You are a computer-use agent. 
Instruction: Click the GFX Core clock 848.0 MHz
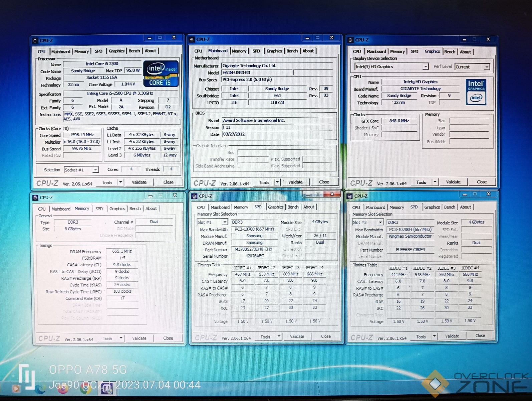tap(399, 121)
